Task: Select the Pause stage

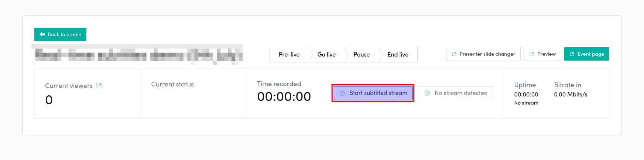Action: point(362,55)
